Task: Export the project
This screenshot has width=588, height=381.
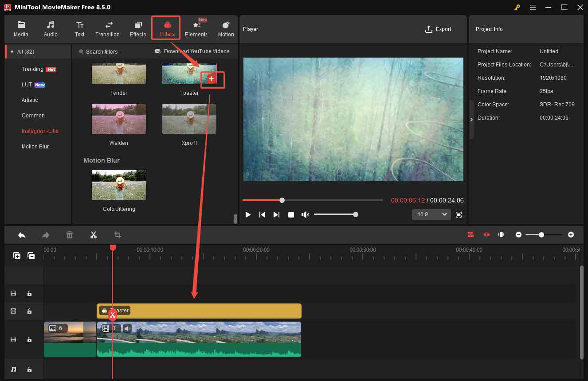Action: point(439,29)
